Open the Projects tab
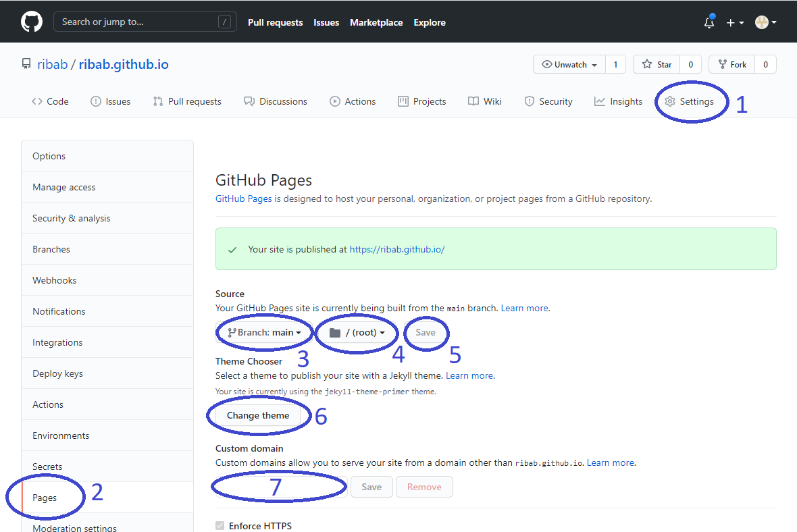This screenshot has height=532, width=797. pyautogui.click(x=422, y=102)
